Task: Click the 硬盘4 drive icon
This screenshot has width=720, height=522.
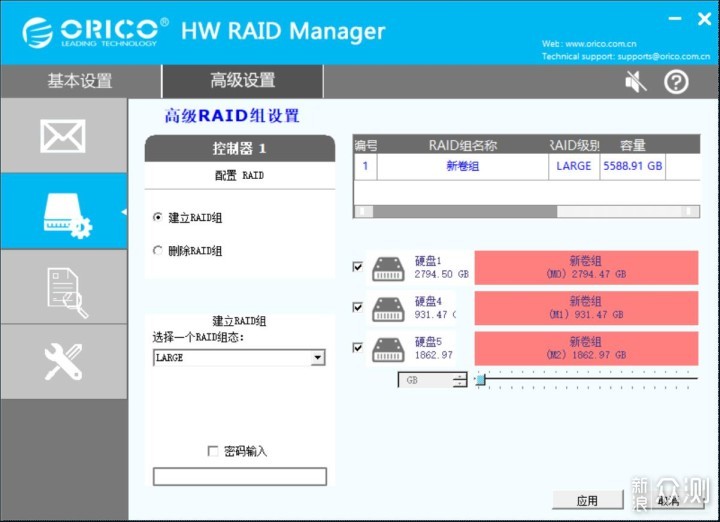Action: 388,309
